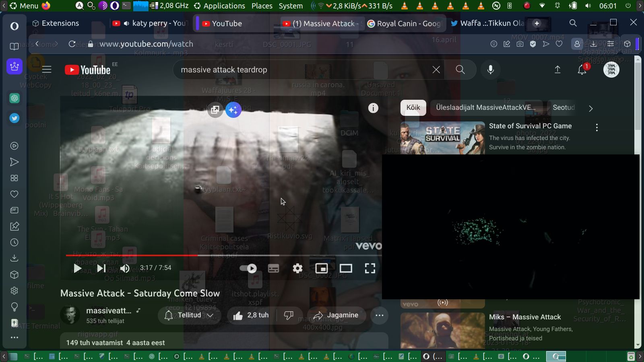The image size is (644, 362).
Task: Open Opera Settings gear in the sidebar
Action: 14,290
